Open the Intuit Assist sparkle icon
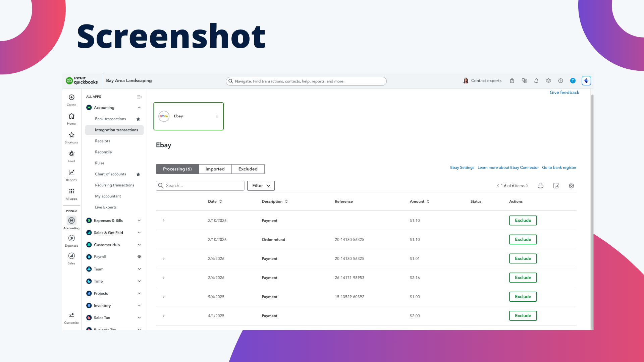 [x=586, y=81]
